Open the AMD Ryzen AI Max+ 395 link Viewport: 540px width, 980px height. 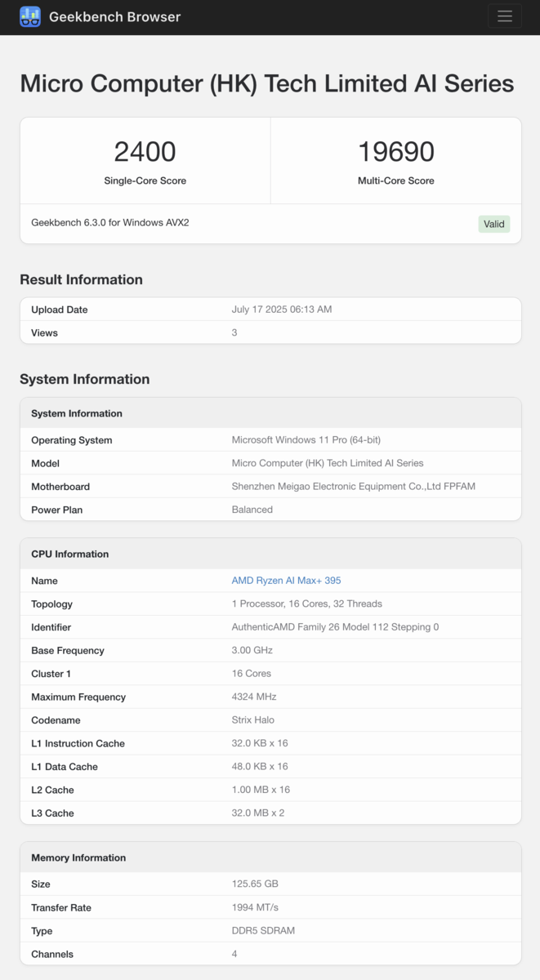click(286, 581)
